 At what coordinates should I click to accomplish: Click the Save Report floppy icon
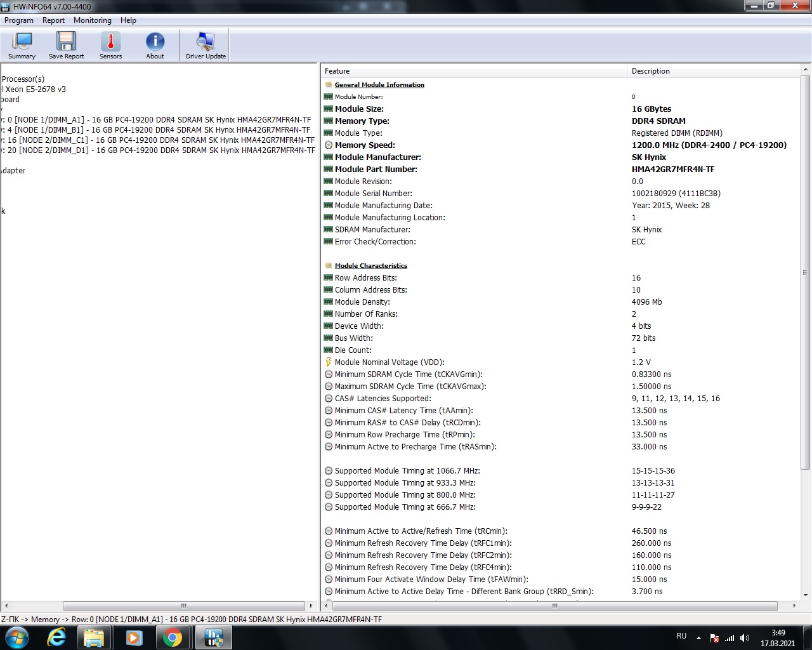[66, 46]
